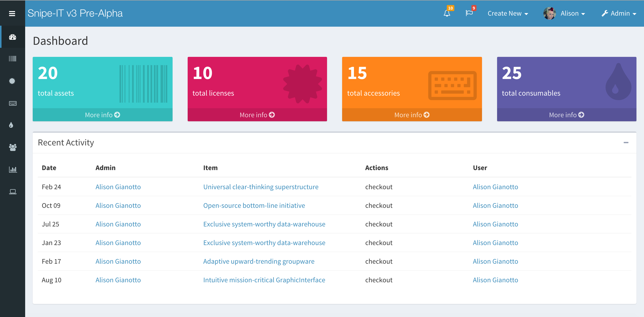Click the 10 total licenses count

click(x=203, y=73)
